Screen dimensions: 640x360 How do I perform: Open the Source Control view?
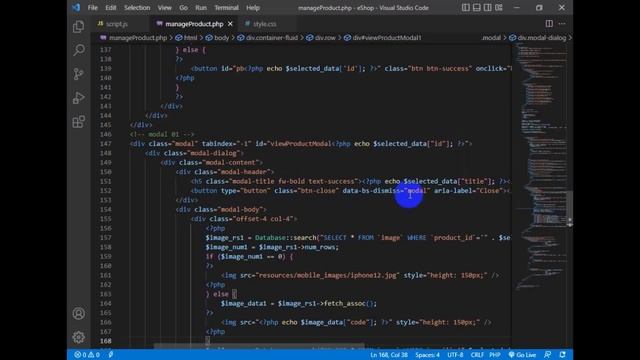[78, 74]
